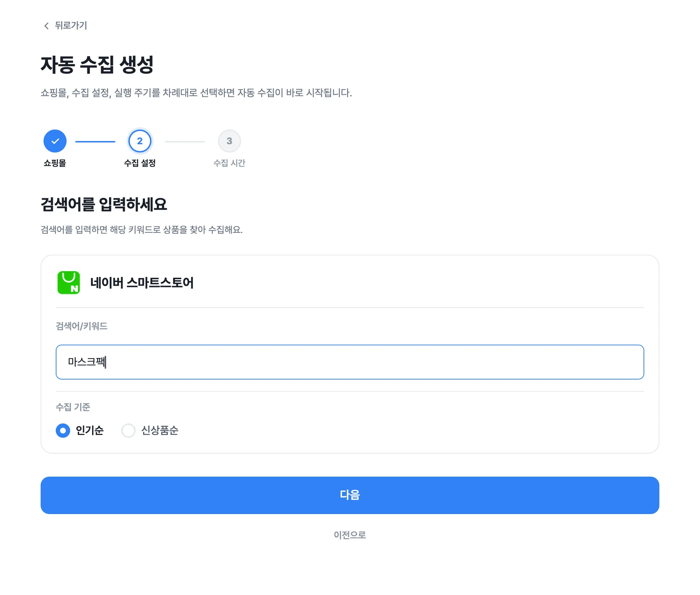This screenshot has width=700, height=595.
Task: Click the back chevron arrow icon
Action: click(46, 26)
